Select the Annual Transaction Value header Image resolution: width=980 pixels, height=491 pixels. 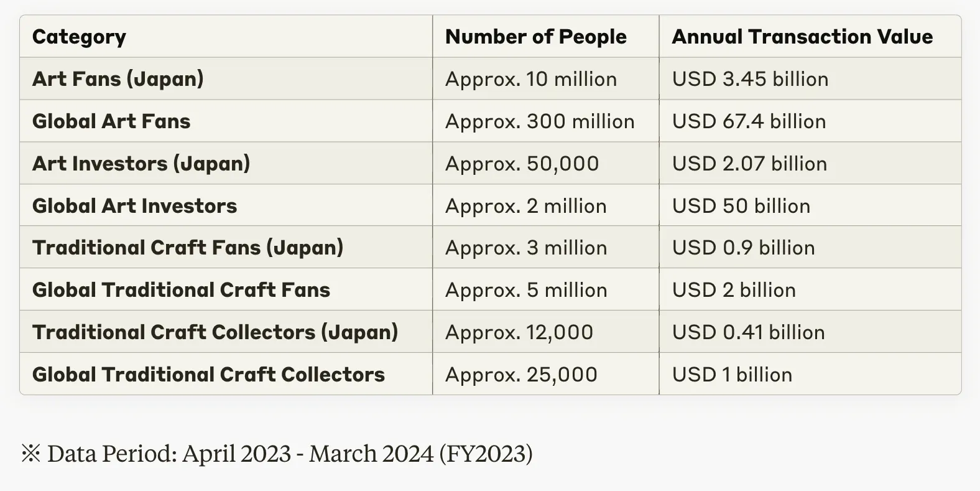802,37
